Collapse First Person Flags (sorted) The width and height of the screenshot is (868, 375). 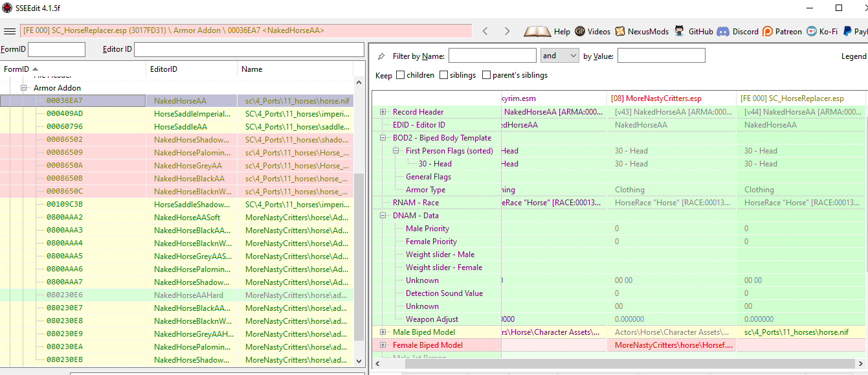coord(396,151)
